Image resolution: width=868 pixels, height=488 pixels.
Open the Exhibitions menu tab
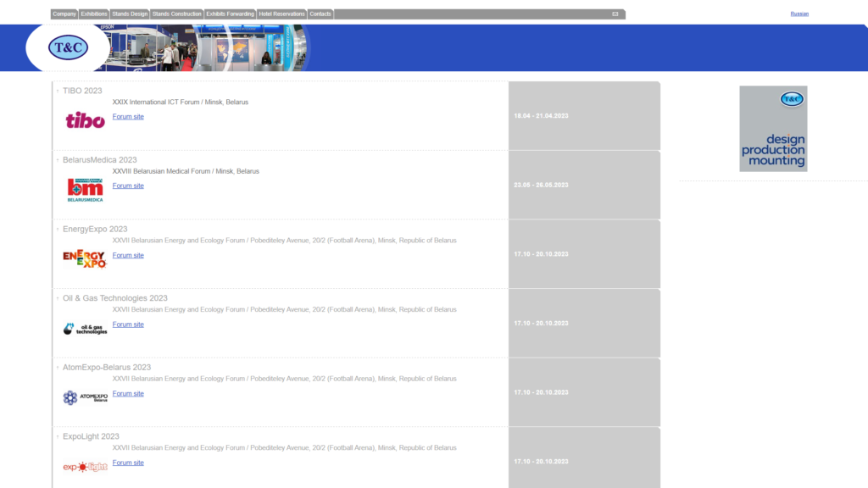click(94, 14)
